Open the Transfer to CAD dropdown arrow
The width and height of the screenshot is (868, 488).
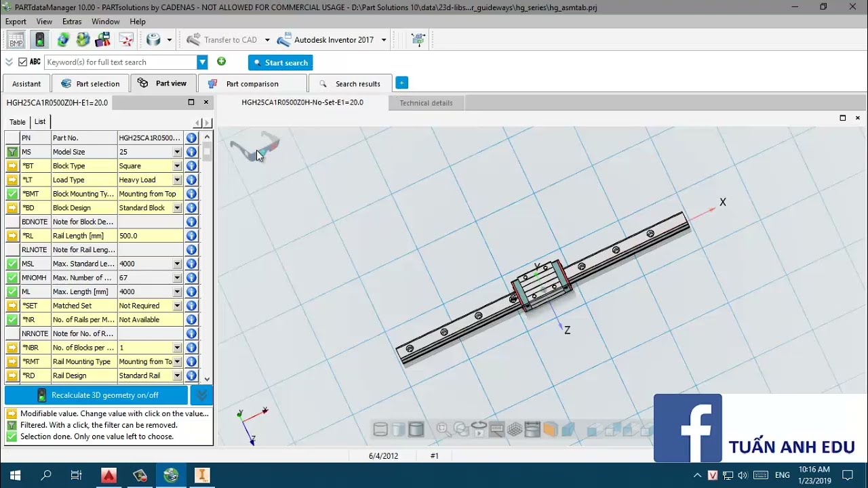coord(267,40)
